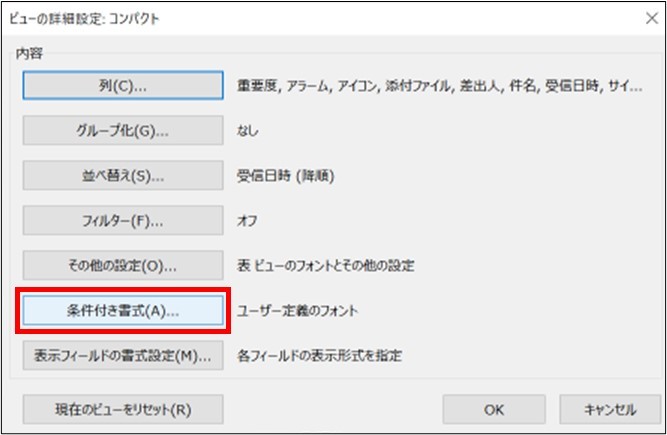Click the オフ filter status text
667x435 pixels.
point(247,221)
